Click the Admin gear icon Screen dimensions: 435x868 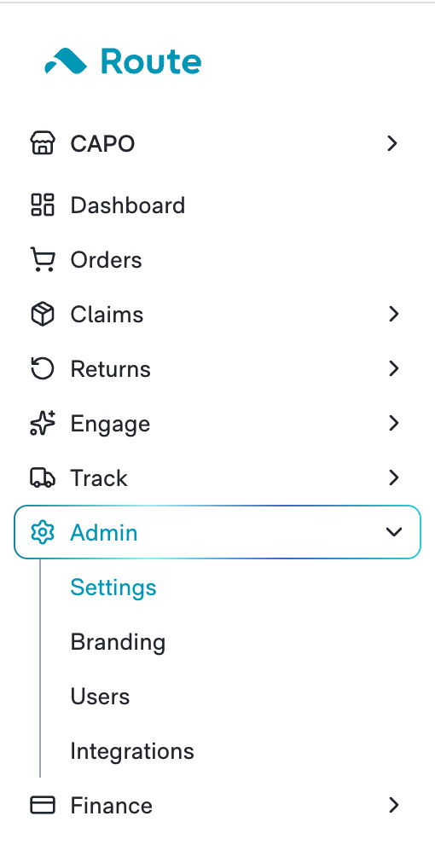43,533
